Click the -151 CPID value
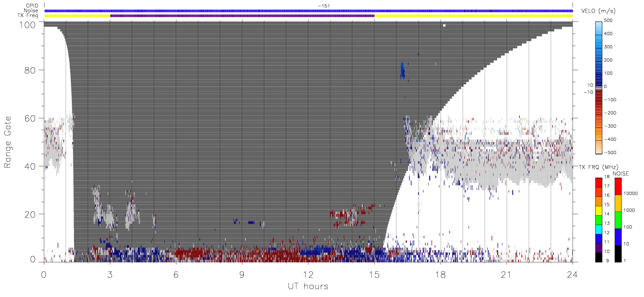This screenshot has height=297, width=644. point(323,6)
